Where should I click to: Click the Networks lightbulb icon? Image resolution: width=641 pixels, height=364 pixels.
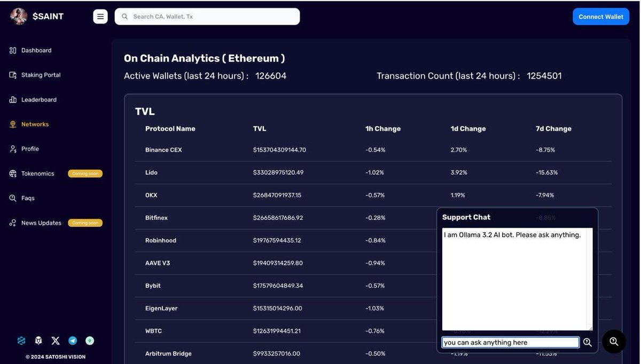click(13, 124)
